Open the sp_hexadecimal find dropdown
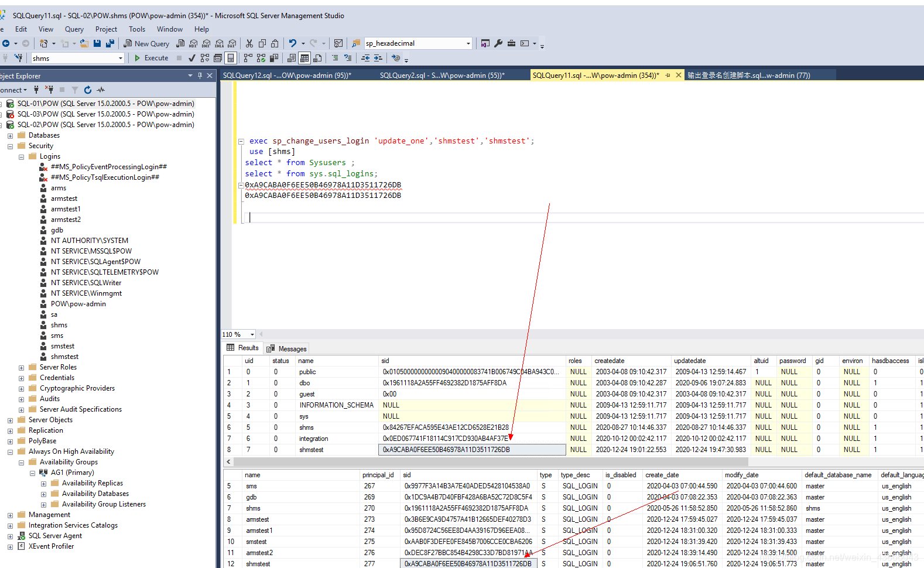924x568 pixels. tap(468, 43)
